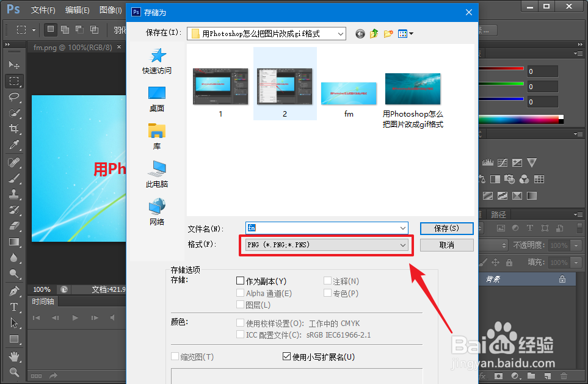The width and height of the screenshot is (588, 384).
Task: Select the Crop tool
Action: click(x=14, y=129)
